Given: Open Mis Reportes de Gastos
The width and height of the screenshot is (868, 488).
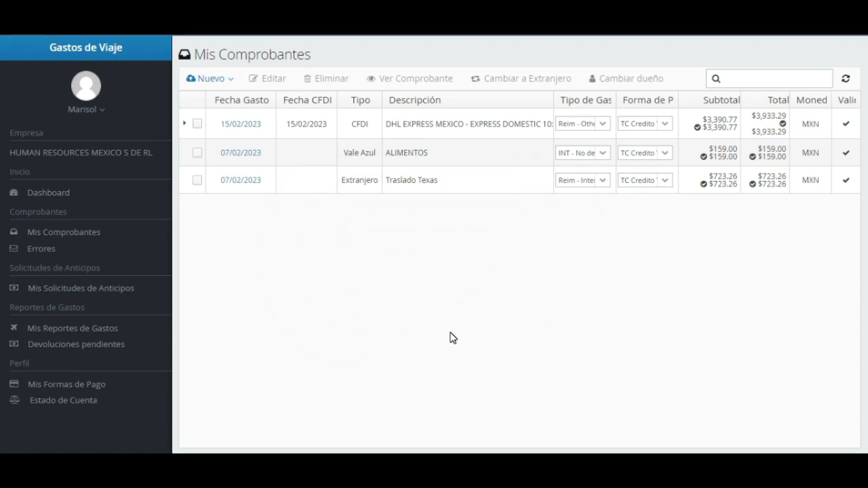Looking at the screenshot, I should coord(72,328).
